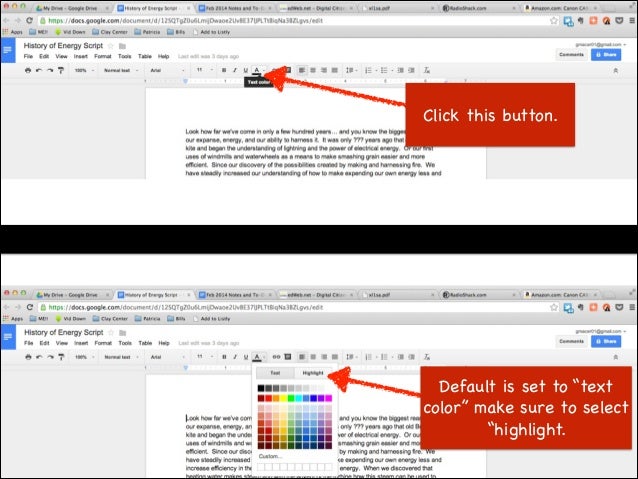
Task: Open Format menu in upper screenshot
Action: coord(103,56)
